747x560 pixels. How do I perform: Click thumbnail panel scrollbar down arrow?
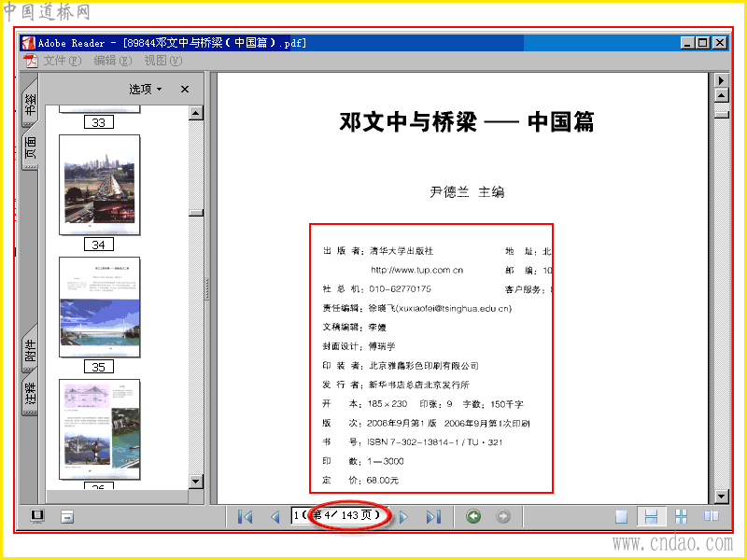click(196, 482)
